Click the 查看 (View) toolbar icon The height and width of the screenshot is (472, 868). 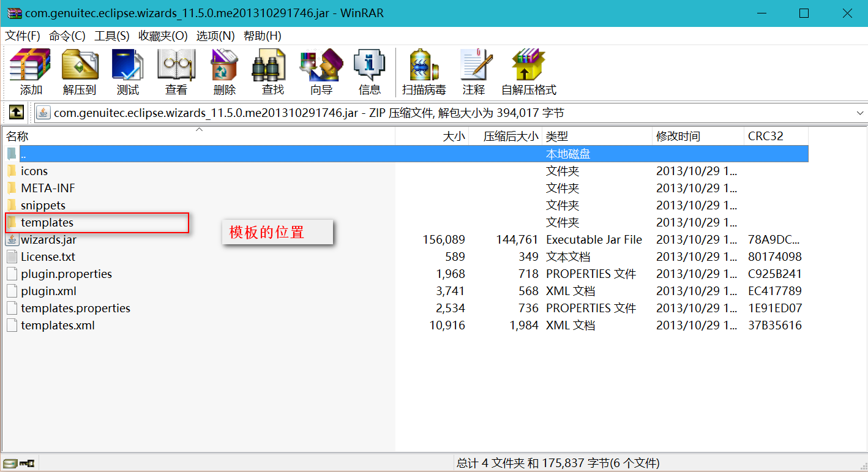click(x=176, y=65)
